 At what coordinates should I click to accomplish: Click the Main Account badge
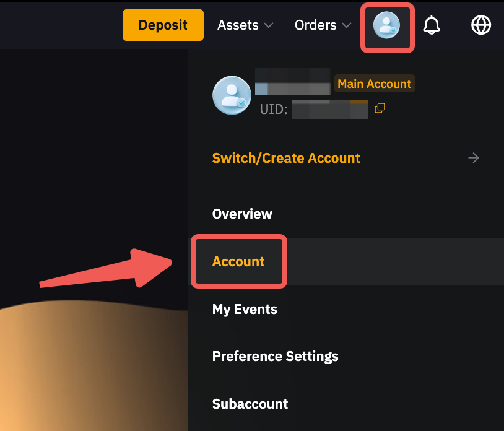coord(374,84)
